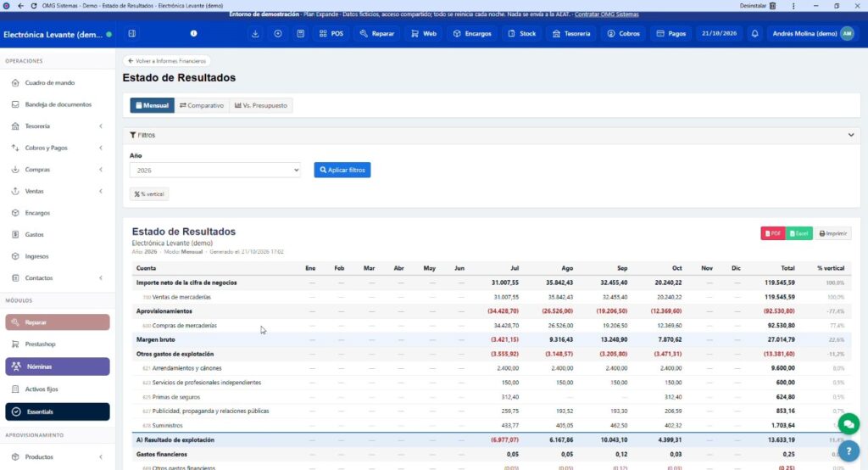This screenshot has width=868, height=470.
Task: Click Margen bruto row label
Action: [x=156, y=339]
